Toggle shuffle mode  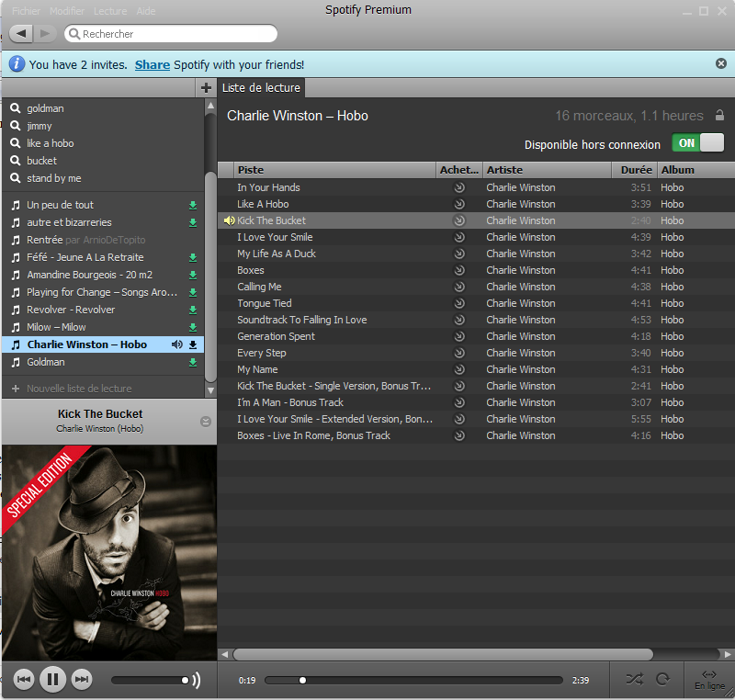635,680
